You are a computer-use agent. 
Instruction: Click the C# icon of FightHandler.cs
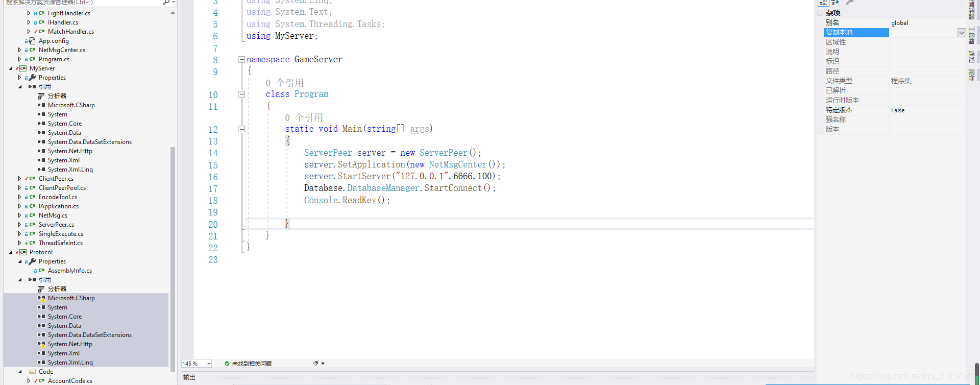click(x=41, y=13)
